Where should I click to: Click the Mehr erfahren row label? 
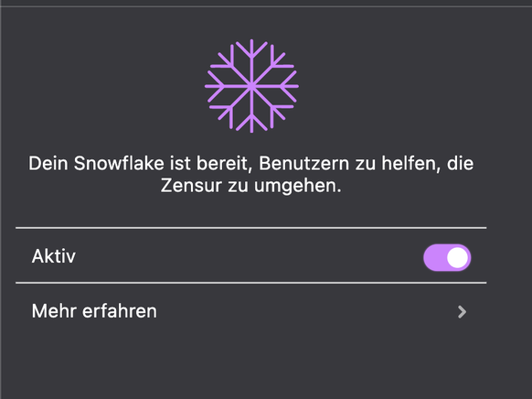click(94, 311)
